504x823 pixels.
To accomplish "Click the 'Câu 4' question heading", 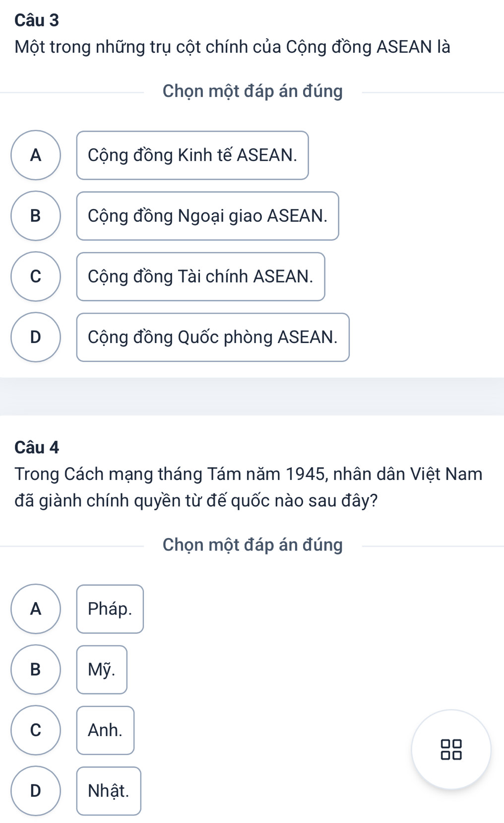I will click(x=37, y=447).
